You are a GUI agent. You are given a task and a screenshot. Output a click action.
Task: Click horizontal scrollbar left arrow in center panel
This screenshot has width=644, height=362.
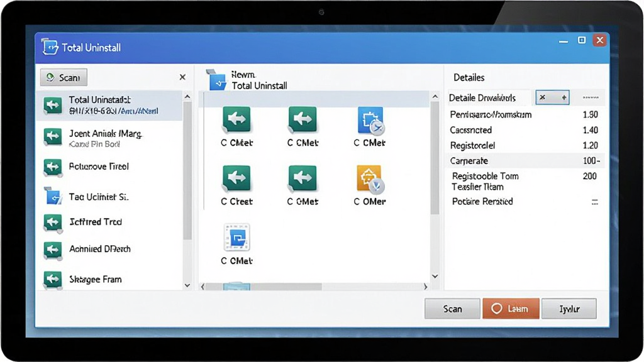[x=203, y=287]
